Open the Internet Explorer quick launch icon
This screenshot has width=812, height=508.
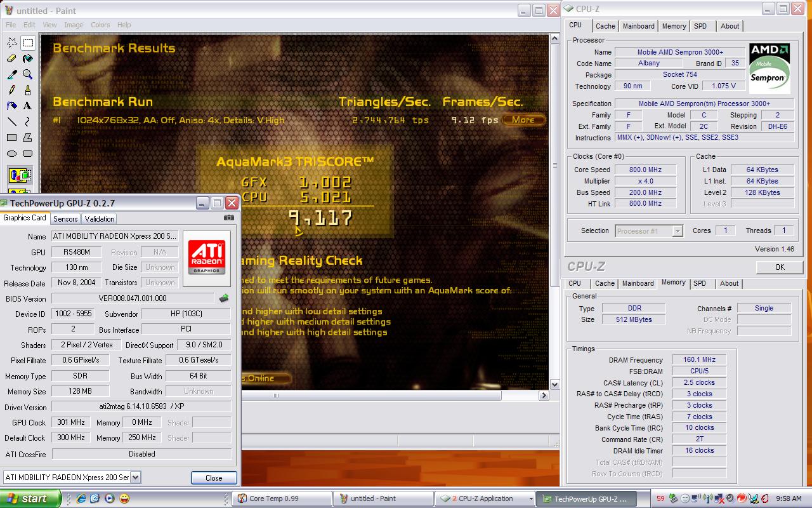[x=81, y=498]
